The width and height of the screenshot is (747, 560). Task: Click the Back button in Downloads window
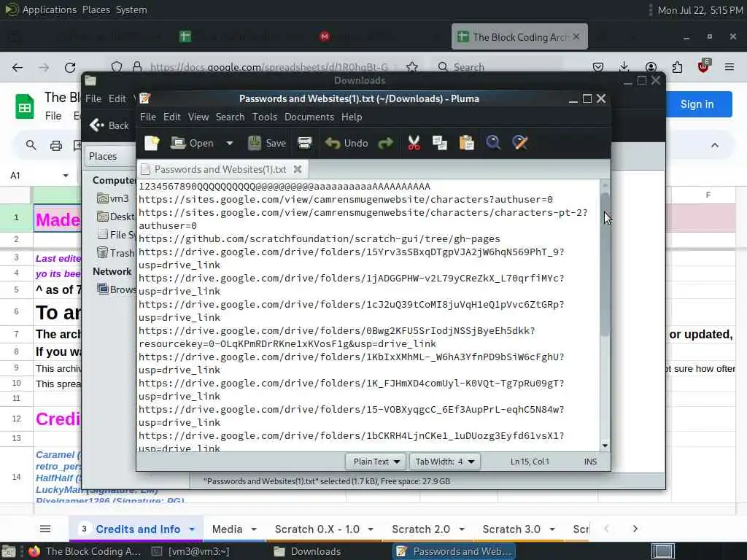pyautogui.click(x=109, y=125)
